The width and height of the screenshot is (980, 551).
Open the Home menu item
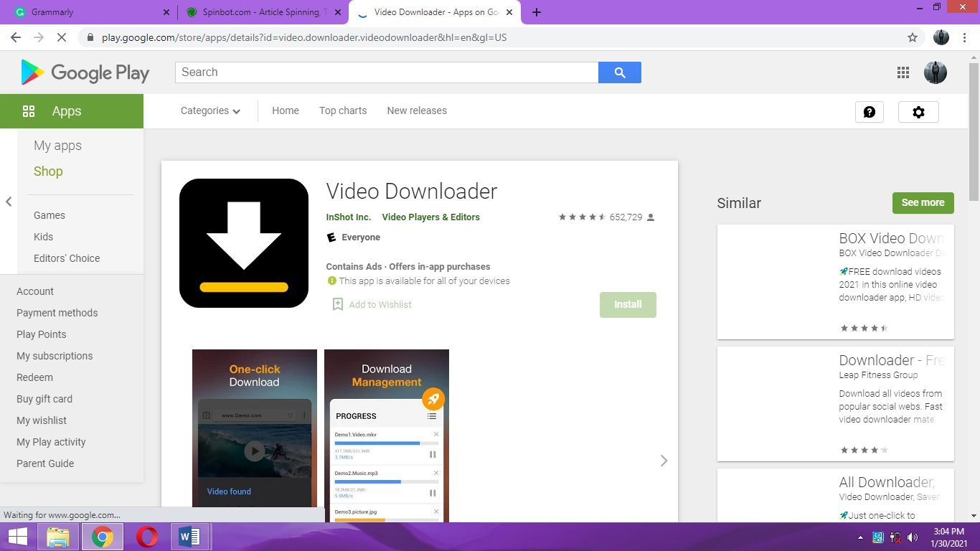click(x=286, y=110)
